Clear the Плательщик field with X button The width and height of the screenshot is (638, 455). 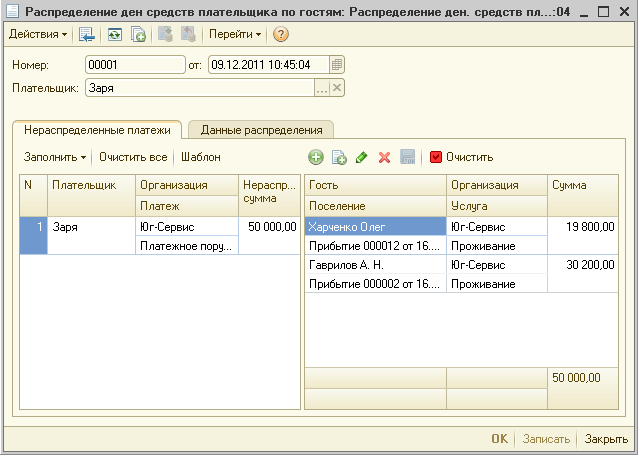[x=337, y=88]
